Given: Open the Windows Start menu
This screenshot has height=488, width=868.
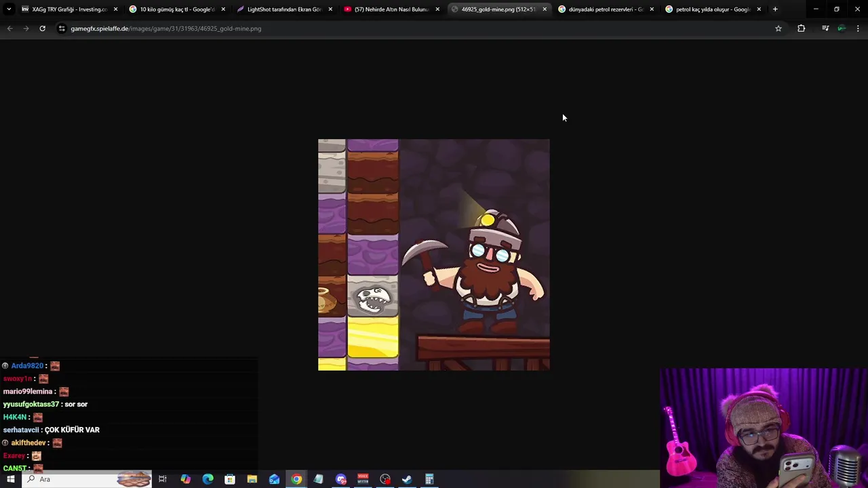Looking at the screenshot, I should click(10, 479).
